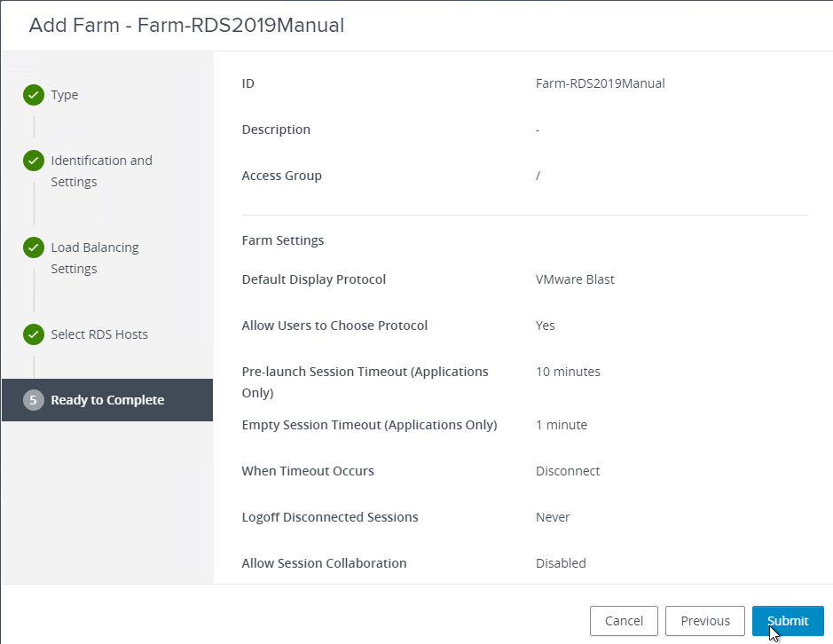Click the Allow Session Collaboration Disabled value
Viewport: 833px width, 644px height.
561,563
